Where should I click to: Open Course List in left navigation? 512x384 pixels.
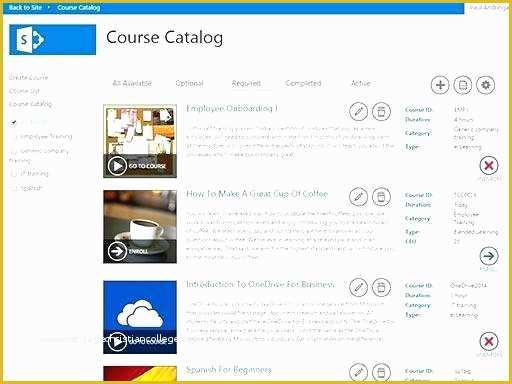point(24,91)
